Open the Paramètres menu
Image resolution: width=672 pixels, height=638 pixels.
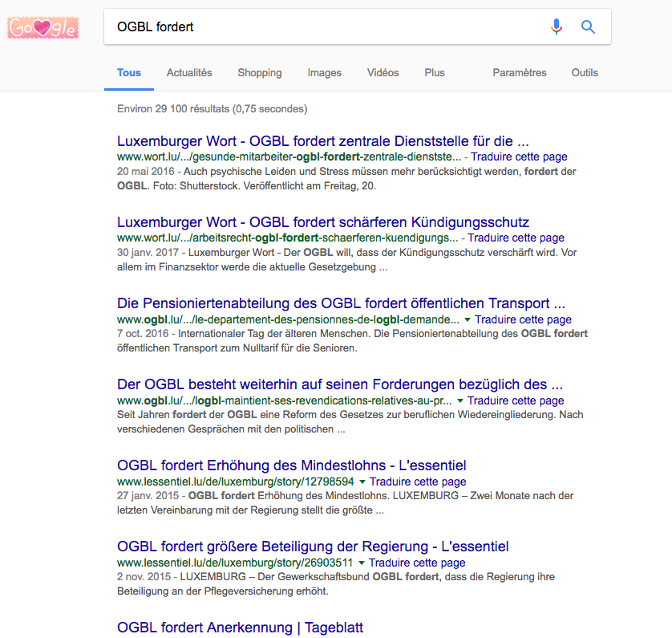pos(519,73)
